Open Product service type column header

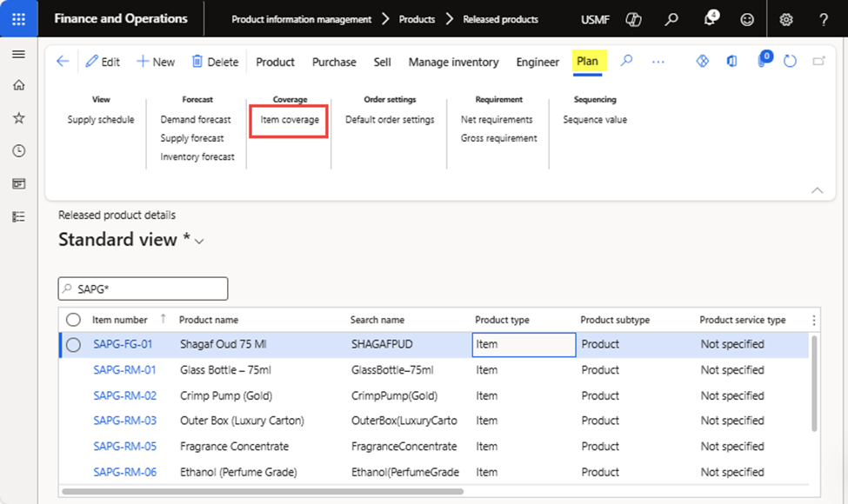coord(743,320)
